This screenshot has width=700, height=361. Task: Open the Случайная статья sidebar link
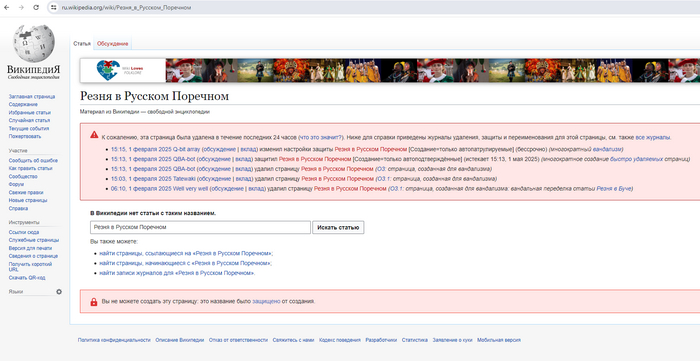click(x=29, y=120)
